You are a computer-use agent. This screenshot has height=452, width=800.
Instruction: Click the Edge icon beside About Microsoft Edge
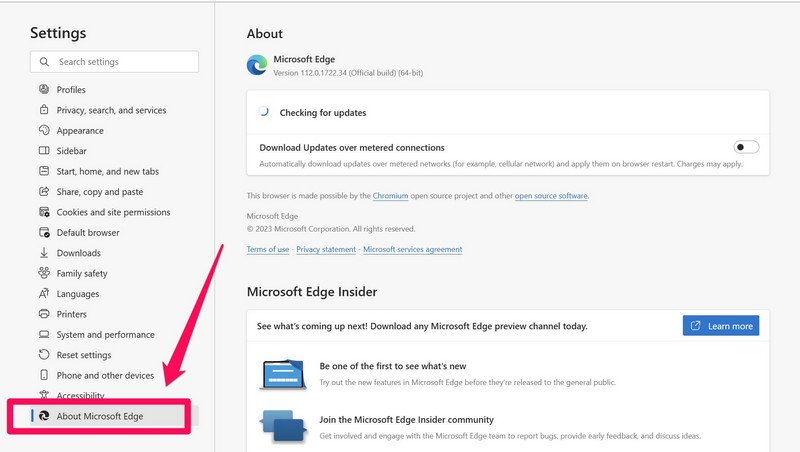[44, 416]
